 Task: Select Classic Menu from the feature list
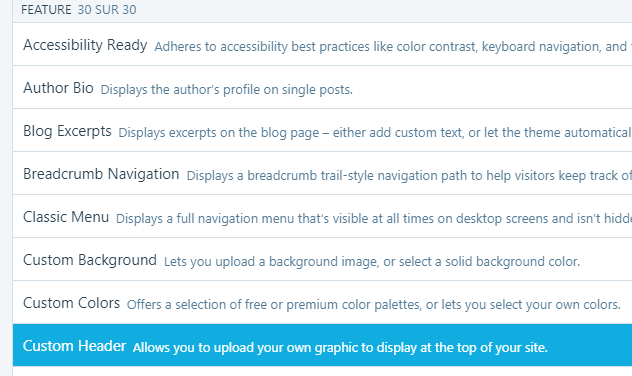[322, 217]
